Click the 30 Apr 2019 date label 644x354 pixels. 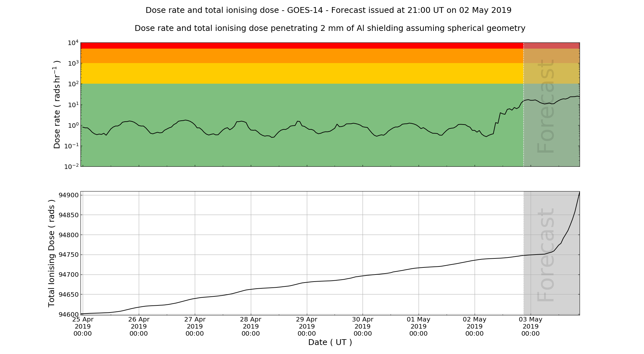363,326
